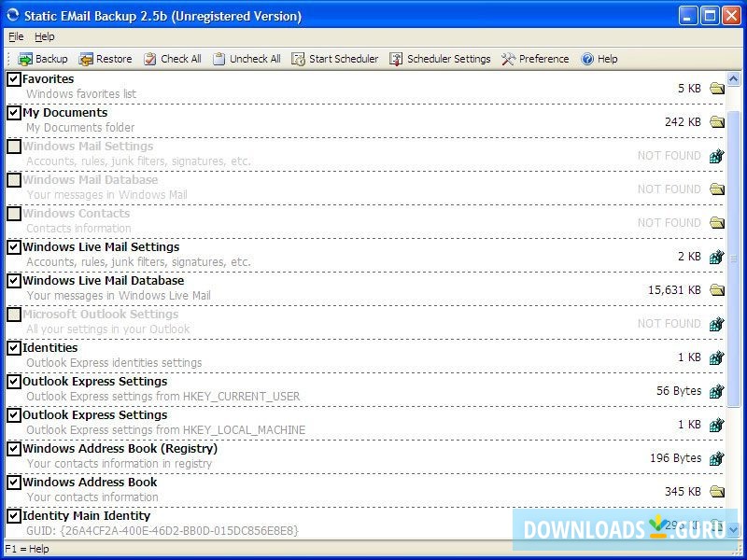Viewport: 747px width, 560px height.
Task: Toggle checkbox for HKEY_LOCAL_MACHINE Outlook Express Settings
Action: pyautogui.click(x=14, y=414)
